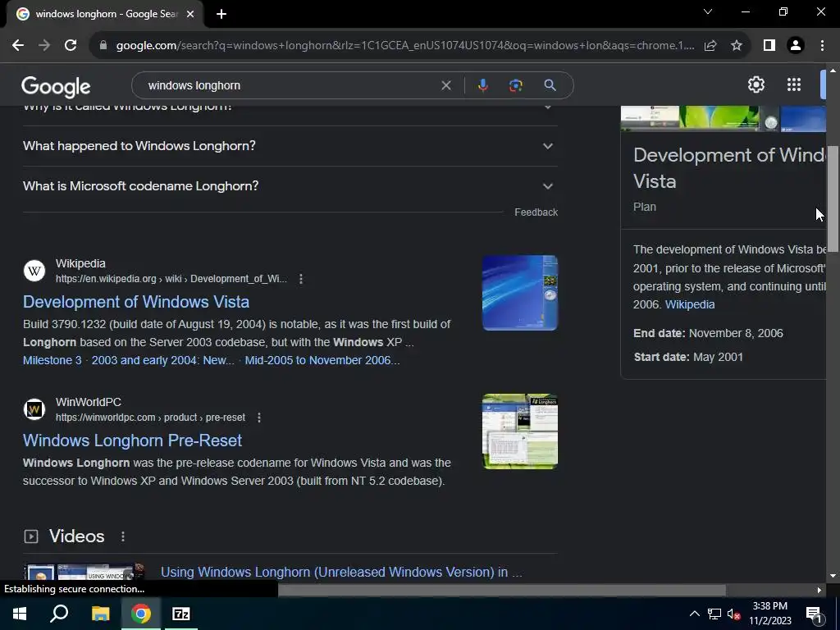Click the Wikipedia favicon in results

click(x=34, y=271)
